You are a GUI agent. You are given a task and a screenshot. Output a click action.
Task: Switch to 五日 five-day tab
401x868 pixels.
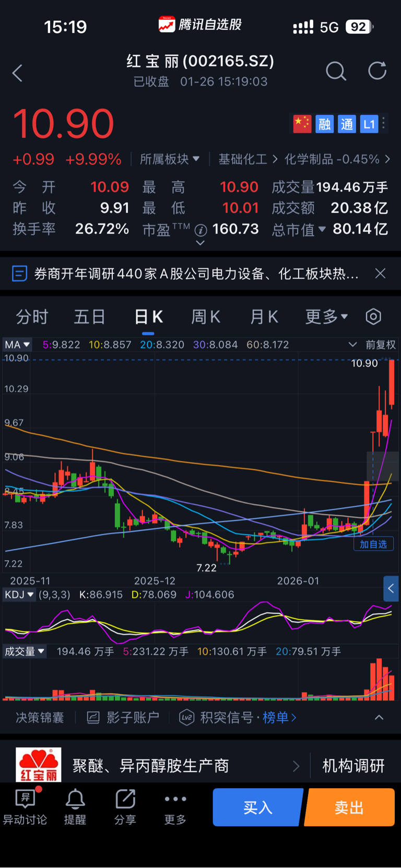pyautogui.click(x=90, y=316)
